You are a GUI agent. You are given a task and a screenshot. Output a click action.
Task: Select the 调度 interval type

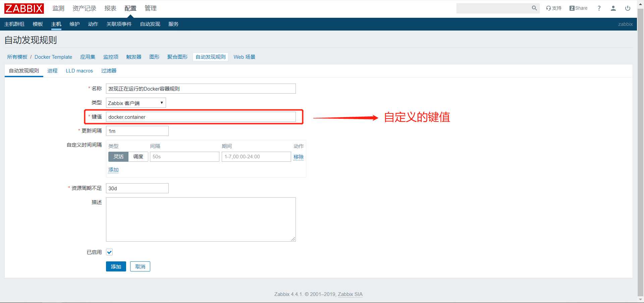pos(138,157)
